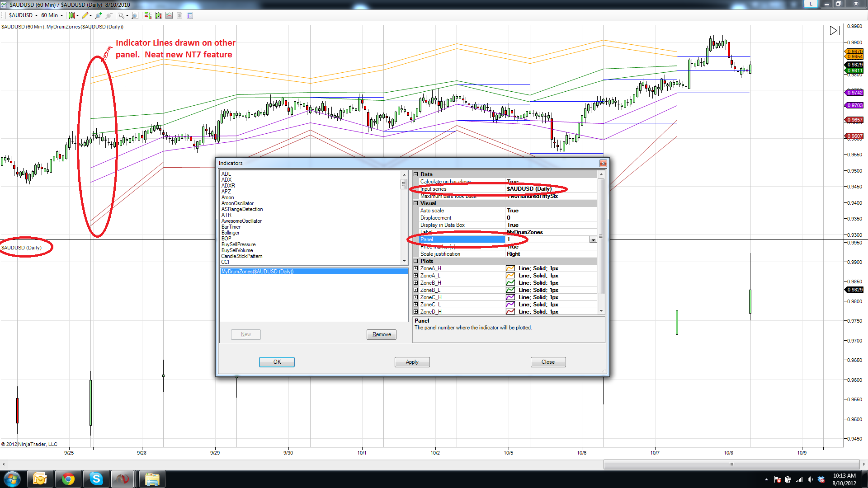This screenshot has height=488, width=868.
Task: Select MyDrumZones($AUDUSD (Daily)) applied indicator
Action: [x=257, y=272]
